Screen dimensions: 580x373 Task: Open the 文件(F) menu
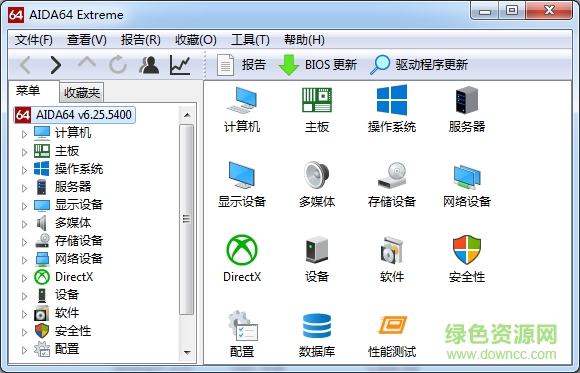pos(34,40)
